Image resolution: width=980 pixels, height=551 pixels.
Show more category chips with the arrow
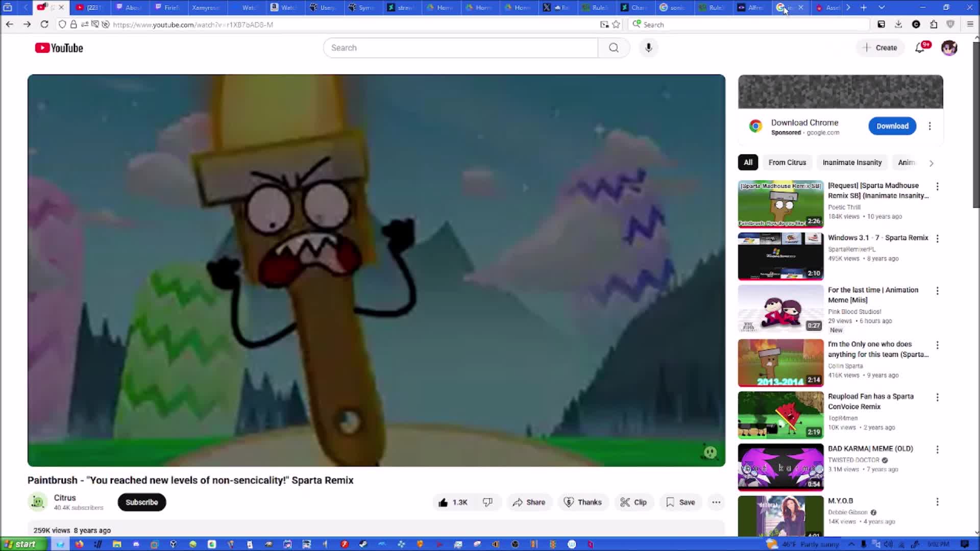tap(931, 163)
